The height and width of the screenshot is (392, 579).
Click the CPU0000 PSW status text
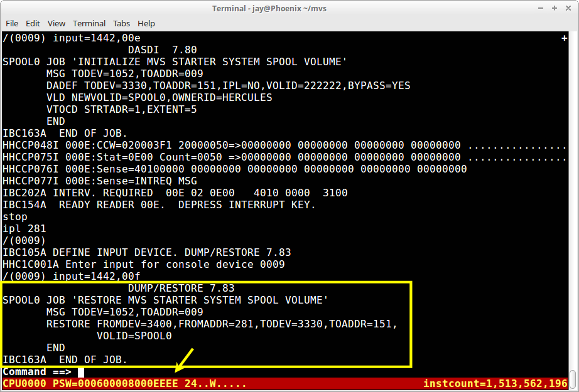click(124, 383)
